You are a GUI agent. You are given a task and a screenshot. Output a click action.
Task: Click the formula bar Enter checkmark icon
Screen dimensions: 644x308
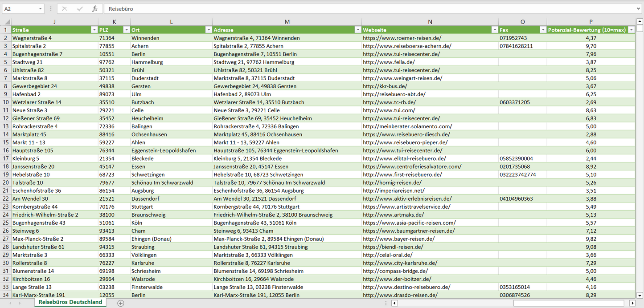(x=80, y=9)
